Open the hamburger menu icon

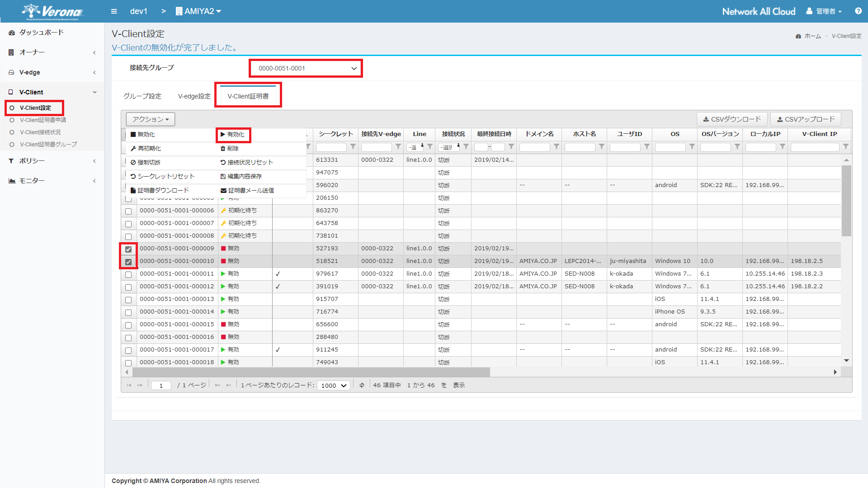pyautogui.click(x=114, y=11)
